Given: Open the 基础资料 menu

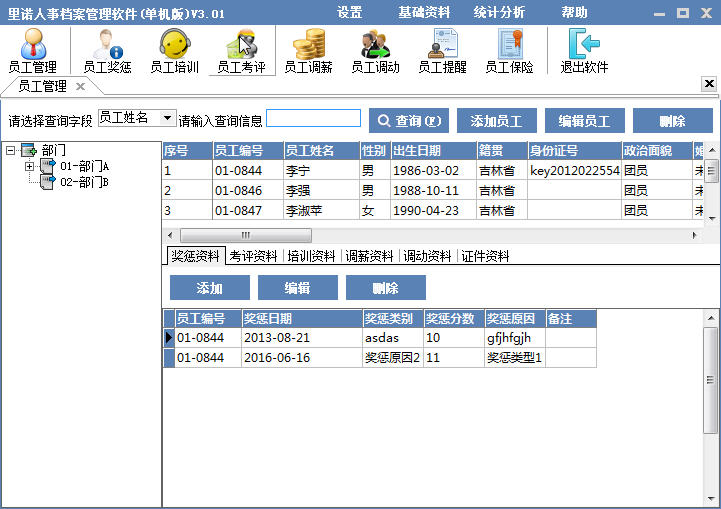Looking at the screenshot, I should coord(424,12).
